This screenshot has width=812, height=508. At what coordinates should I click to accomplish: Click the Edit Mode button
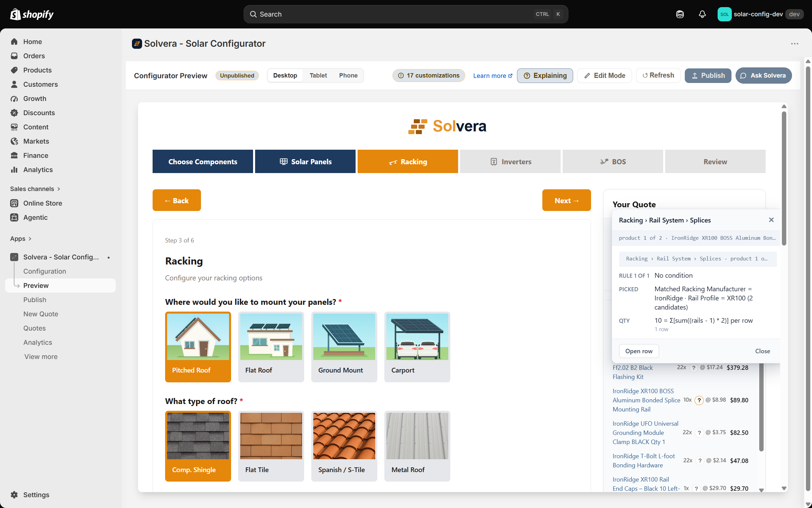coord(604,76)
